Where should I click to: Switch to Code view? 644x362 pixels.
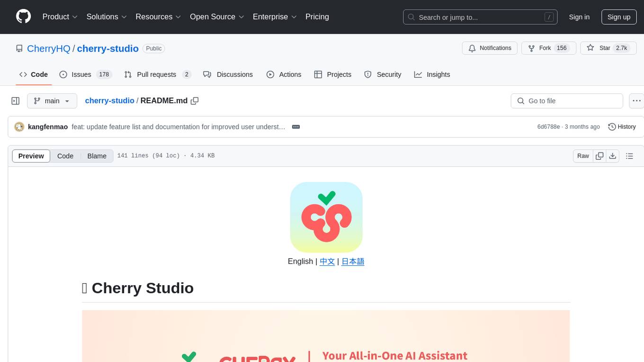65,156
